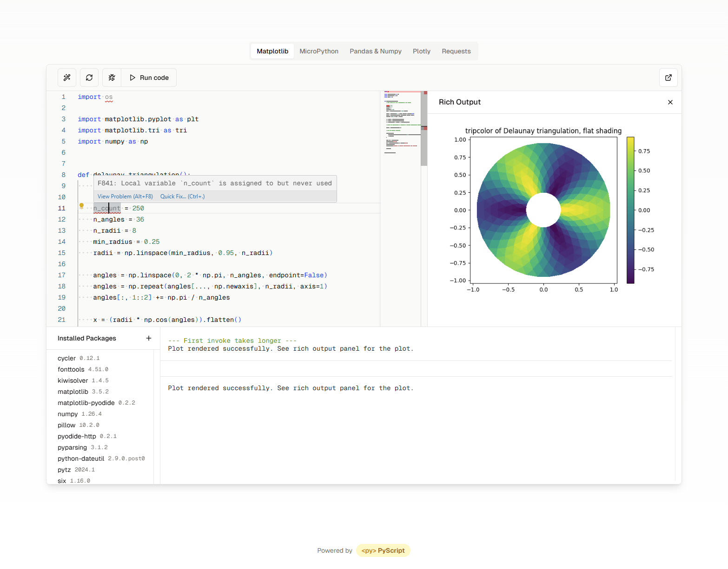The image size is (728, 569).
Task: Click the lightbulb quick-fix icon on line 11
Action: pos(81,206)
